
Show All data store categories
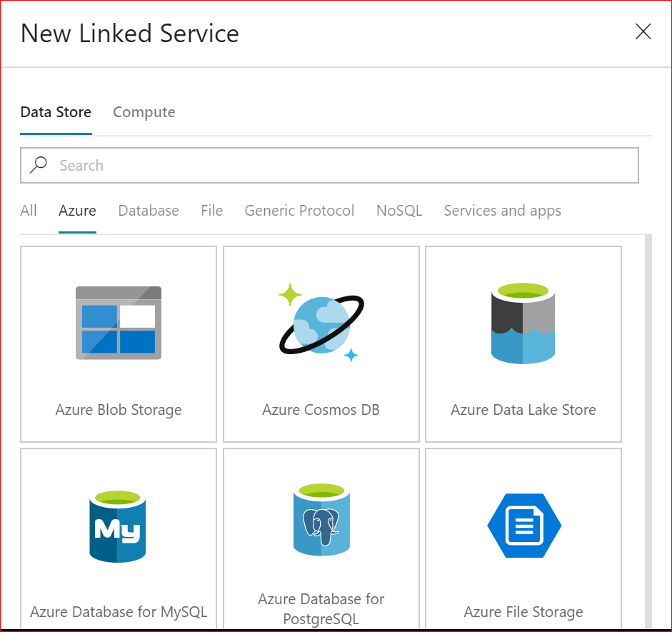tap(29, 211)
